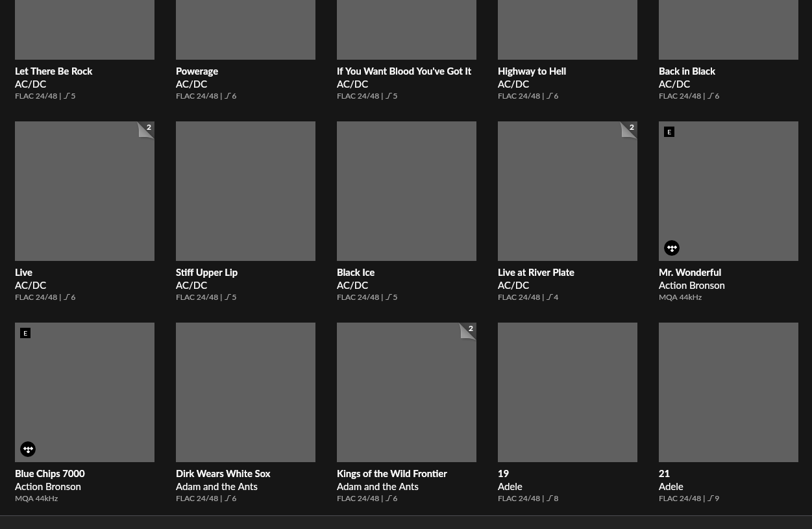The height and width of the screenshot is (529, 812).
Task: Go to Action Bronson under Mr. Wonderful
Action: coord(692,286)
